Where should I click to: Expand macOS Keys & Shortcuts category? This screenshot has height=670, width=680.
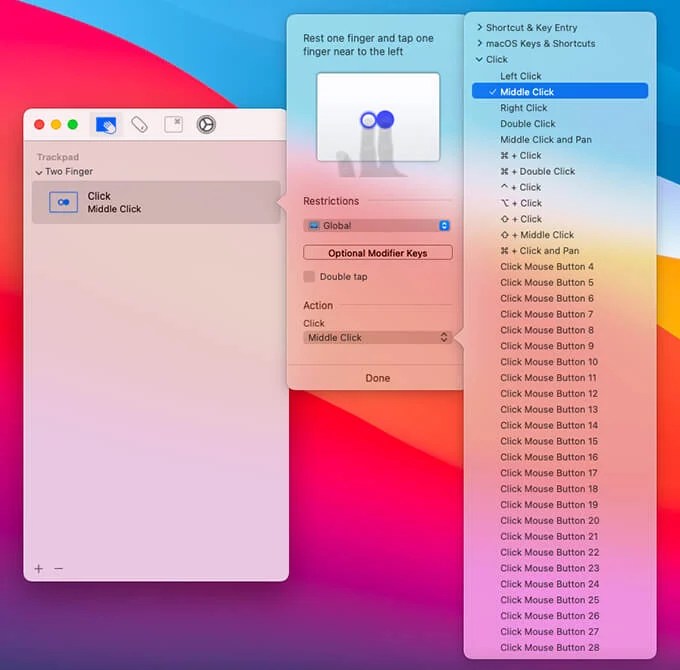479,43
